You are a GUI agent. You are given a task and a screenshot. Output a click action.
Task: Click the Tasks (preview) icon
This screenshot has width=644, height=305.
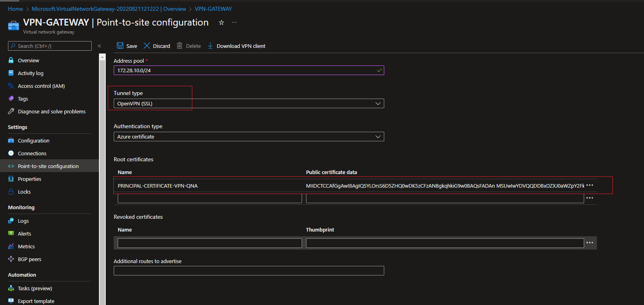pos(11,288)
